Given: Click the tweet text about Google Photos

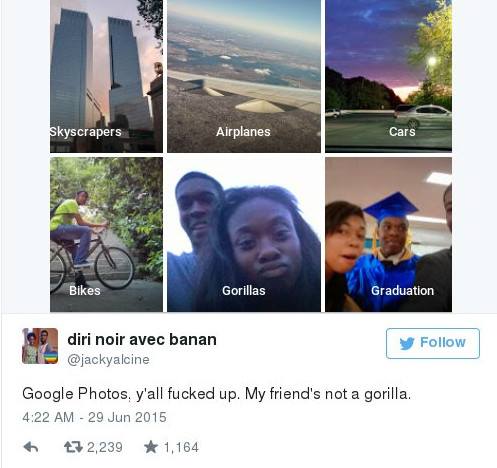Looking at the screenshot, I should point(217,394).
